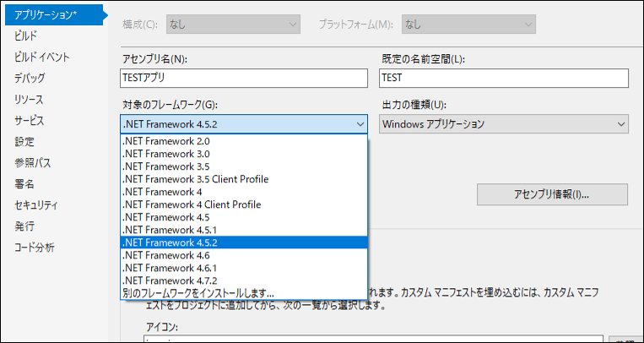Choose .NET Framework 3.0 from the list
Image resolution: width=644 pixels, height=343 pixels.
pos(244,154)
